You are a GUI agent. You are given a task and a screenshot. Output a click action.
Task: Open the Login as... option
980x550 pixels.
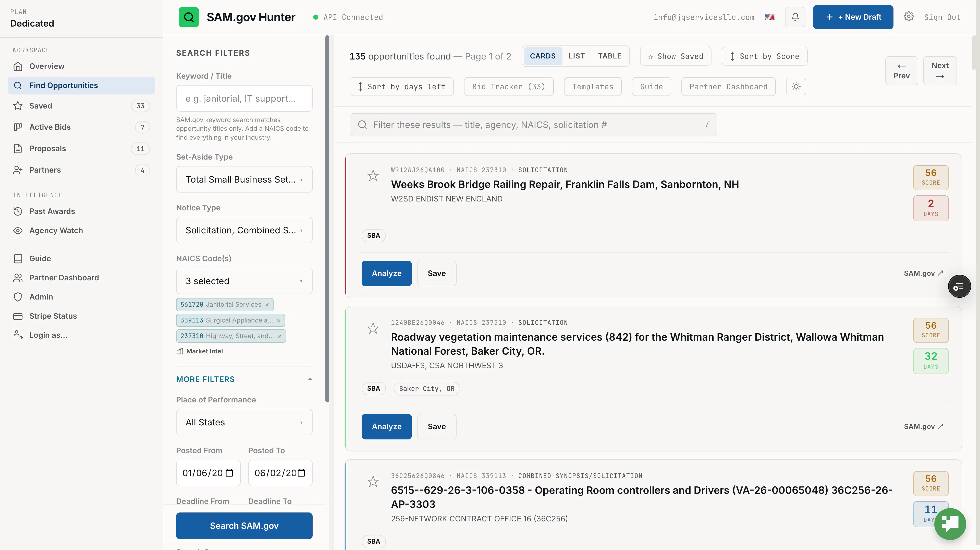[x=81, y=335]
